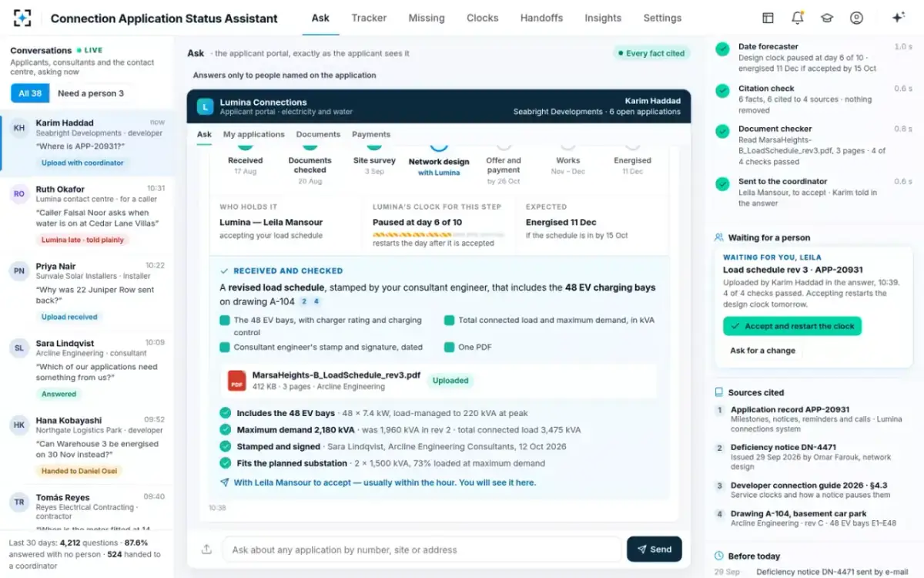Open source 1 Application record APP-20931
Viewport: 924px width, 578px height.
[x=812, y=419]
